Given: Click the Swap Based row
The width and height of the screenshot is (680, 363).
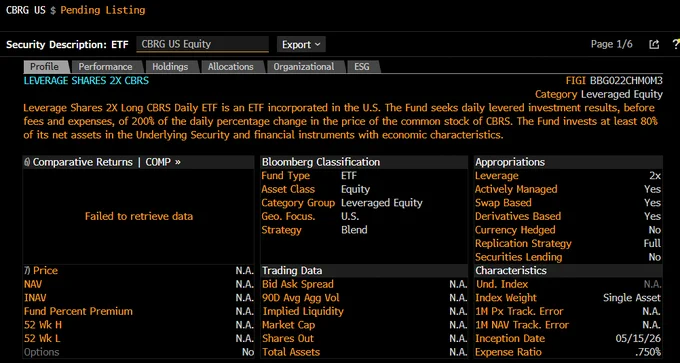Looking at the screenshot, I should pos(568,203).
